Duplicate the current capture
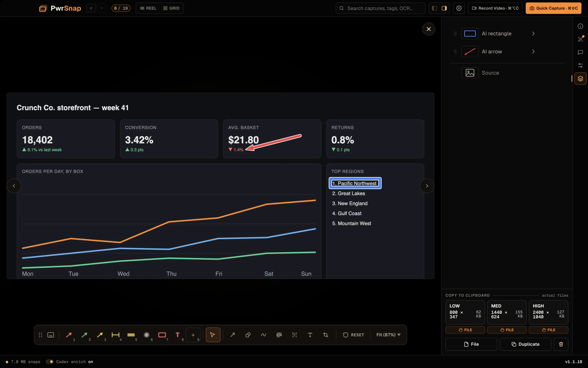This screenshot has width=588, height=368. [x=525, y=344]
